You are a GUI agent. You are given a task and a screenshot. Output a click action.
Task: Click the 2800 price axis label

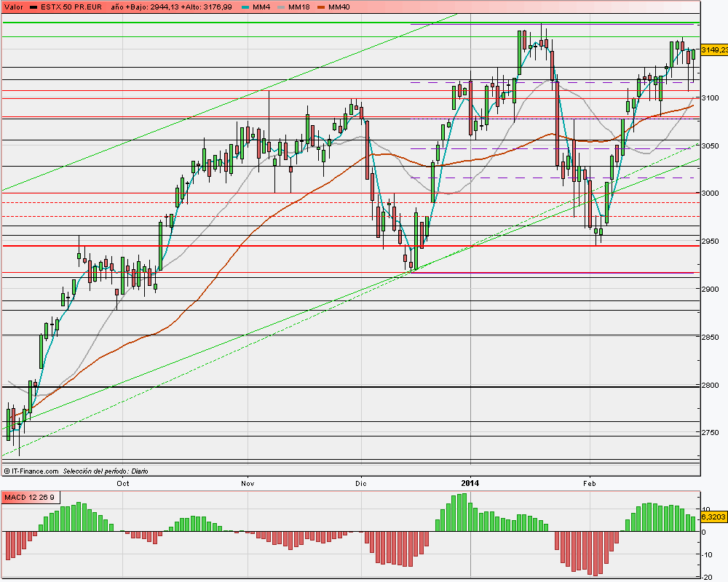[710, 386]
